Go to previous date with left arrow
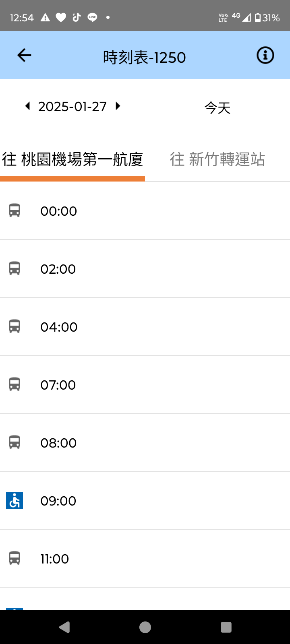Image resolution: width=290 pixels, height=644 pixels. pos(27,106)
